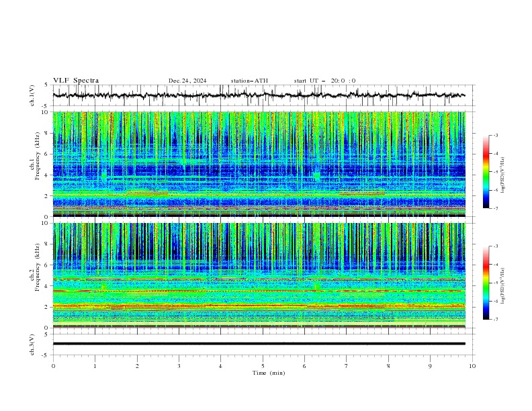Select the "start UT = 20:0 :0" text

(x=324, y=81)
